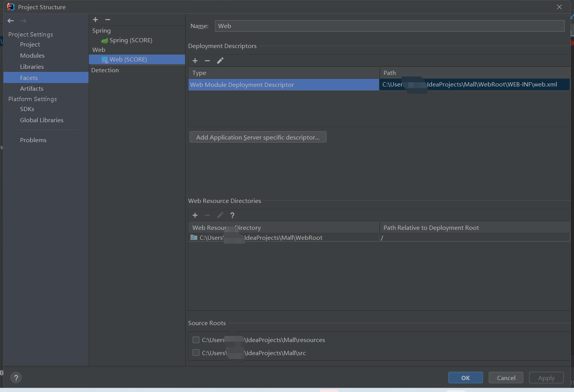The image size is (574, 392).
Task: Confirm changes with the OK button
Action: [465, 378]
